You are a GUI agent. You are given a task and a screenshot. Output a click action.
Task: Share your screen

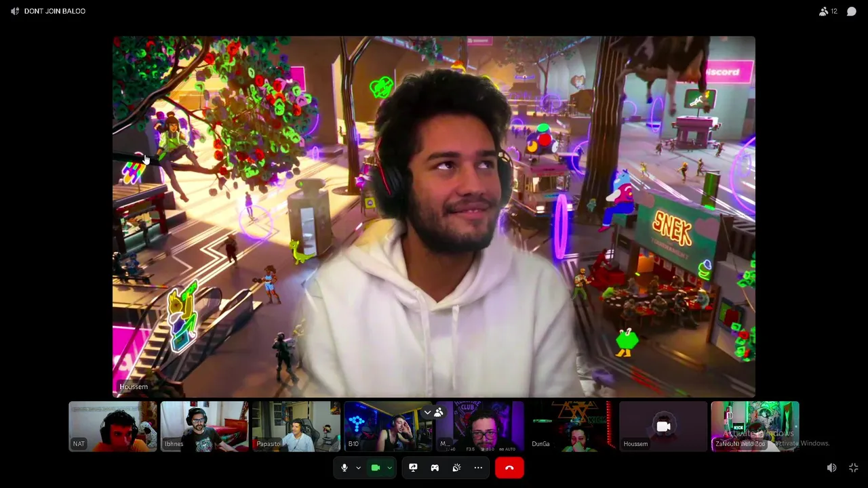click(413, 468)
